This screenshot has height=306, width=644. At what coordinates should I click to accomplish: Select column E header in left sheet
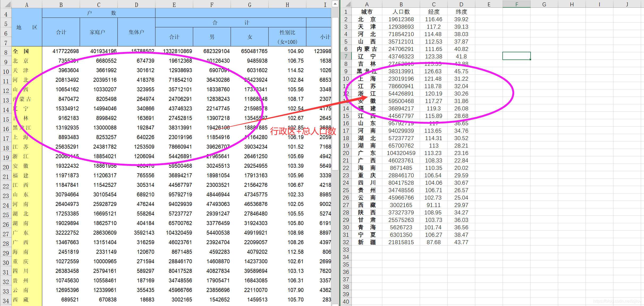tap(174, 5)
